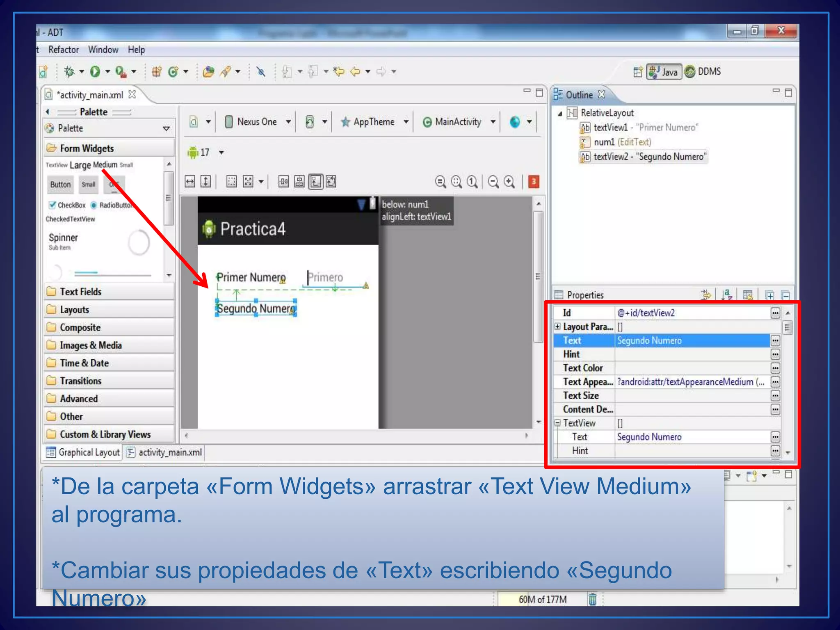Click the red lint warnings count icon

coord(534,181)
